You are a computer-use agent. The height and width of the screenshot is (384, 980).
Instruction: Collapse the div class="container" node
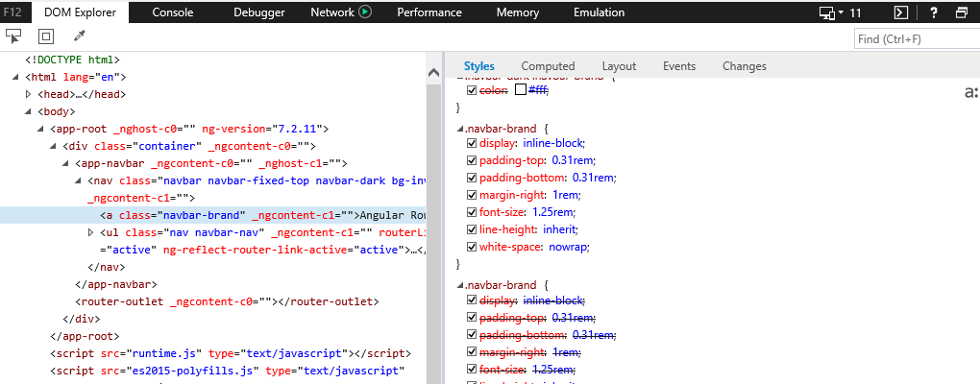[53, 147]
